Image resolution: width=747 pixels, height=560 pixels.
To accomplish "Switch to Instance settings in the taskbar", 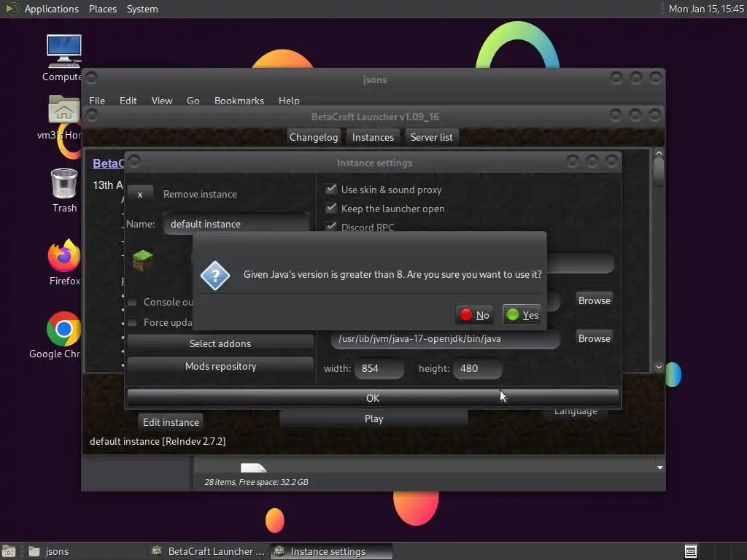I will coord(332,551).
